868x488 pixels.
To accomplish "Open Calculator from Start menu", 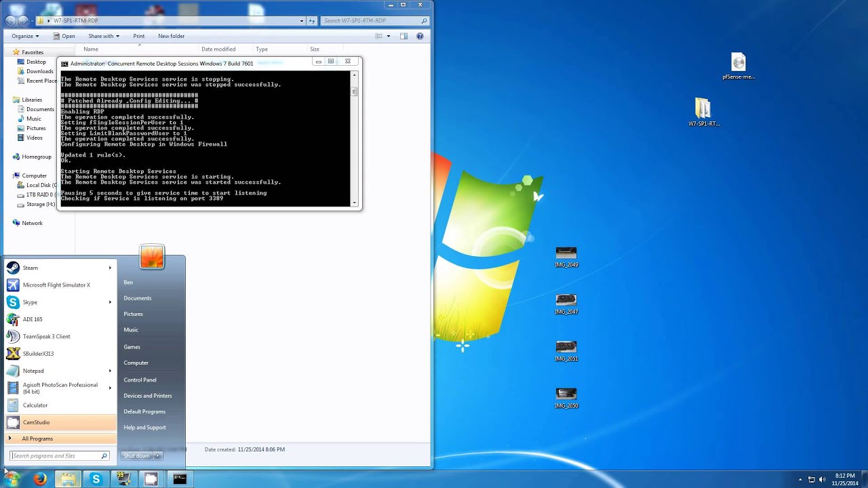I will 60,405.
